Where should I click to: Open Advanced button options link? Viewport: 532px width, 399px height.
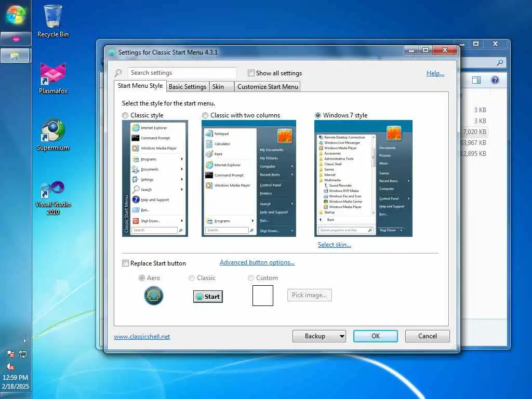(257, 262)
